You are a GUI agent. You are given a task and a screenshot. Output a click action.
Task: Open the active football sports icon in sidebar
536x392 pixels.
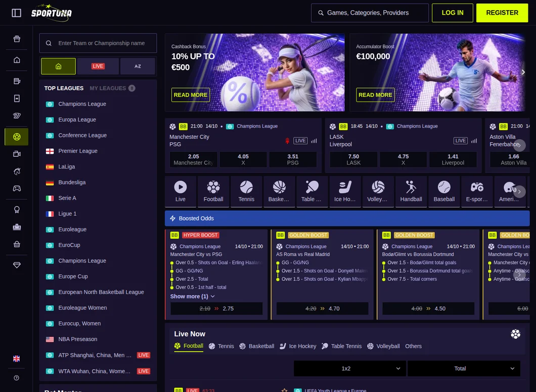pos(16,137)
